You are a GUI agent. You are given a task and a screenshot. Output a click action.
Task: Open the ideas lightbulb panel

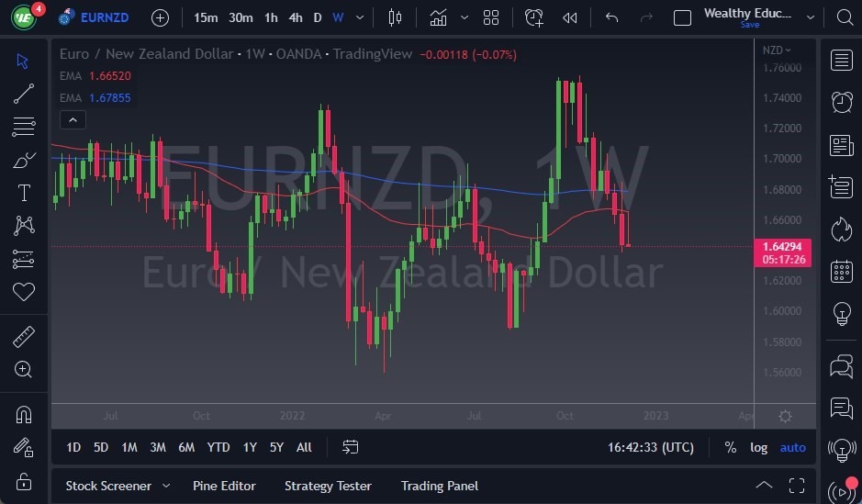(x=841, y=314)
